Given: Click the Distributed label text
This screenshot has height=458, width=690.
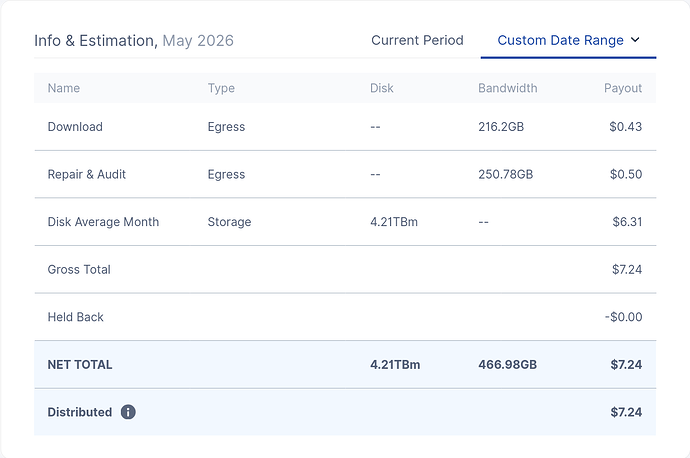Looking at the screenshot, I should (x=80, y=412).
